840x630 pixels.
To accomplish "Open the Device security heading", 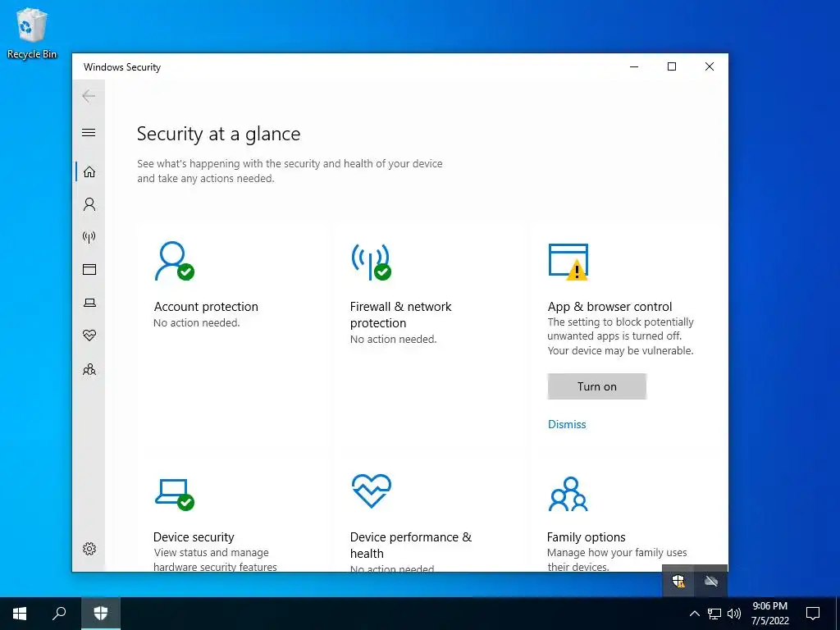I will (x=194, y=536).
